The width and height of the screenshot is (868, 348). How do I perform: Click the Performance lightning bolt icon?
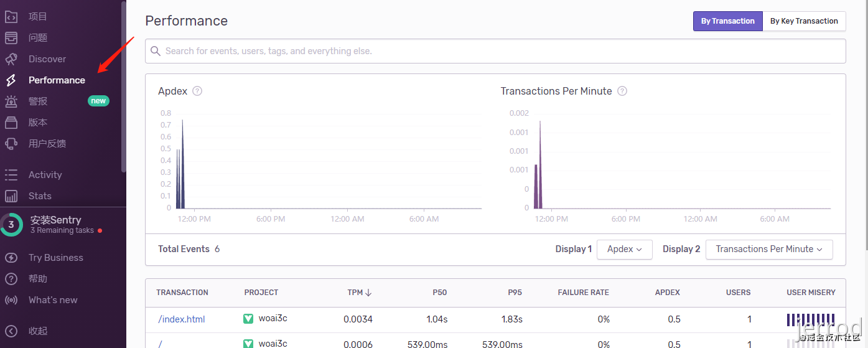[11, 80]
